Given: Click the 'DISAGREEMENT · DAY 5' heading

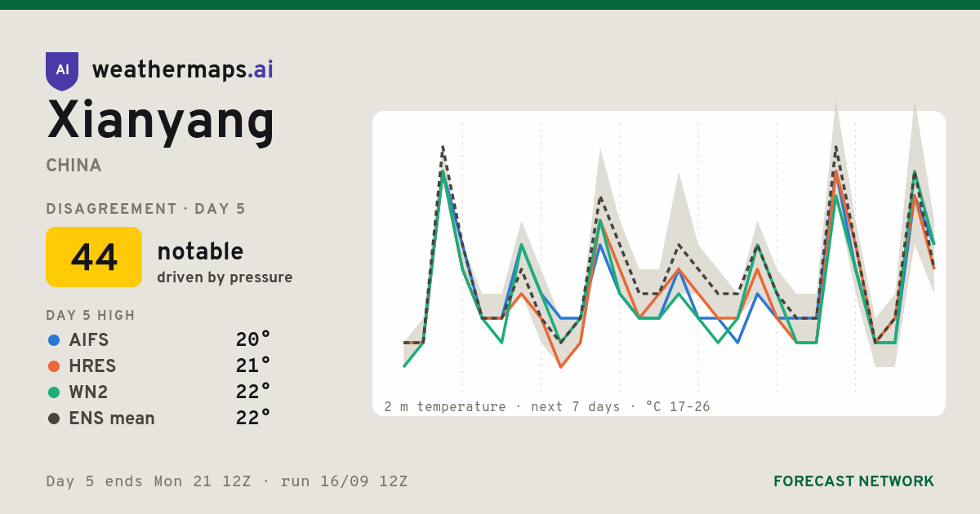Looking at the screenshot, I should 145,209.
